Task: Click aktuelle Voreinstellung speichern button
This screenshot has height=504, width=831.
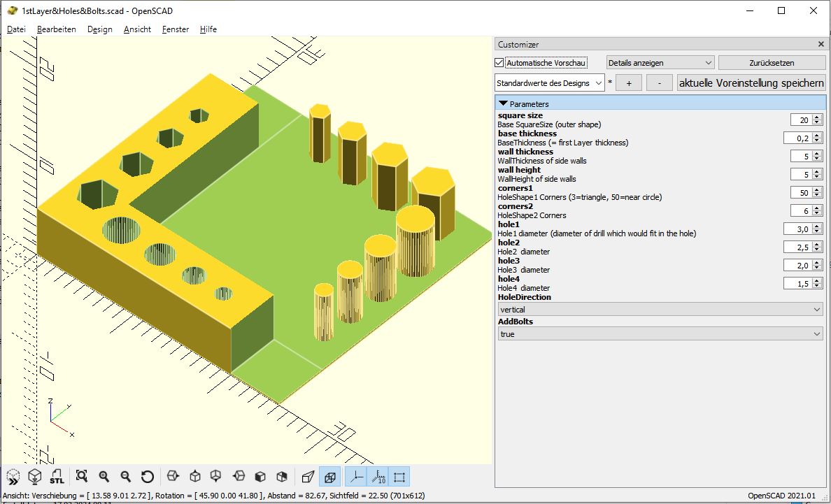Action: click(x=751, y=83)
